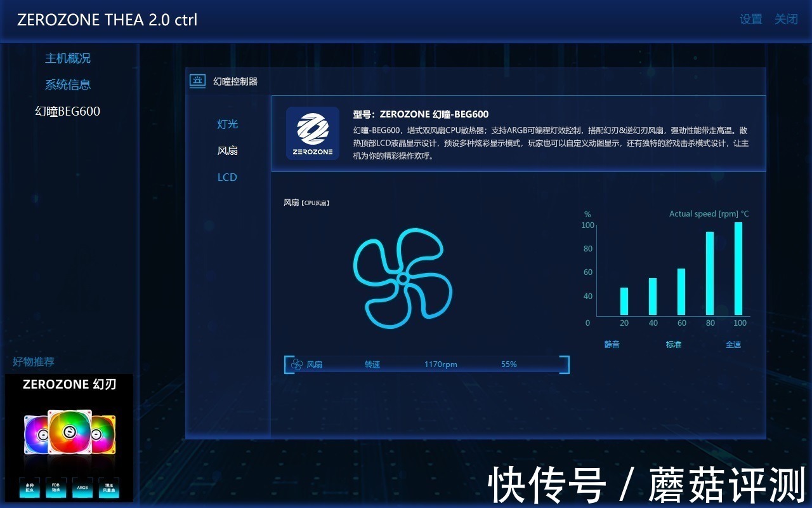Click the 1170rpm speed value
The width and height of the screenshot is (812, 508).
(441, 364)
